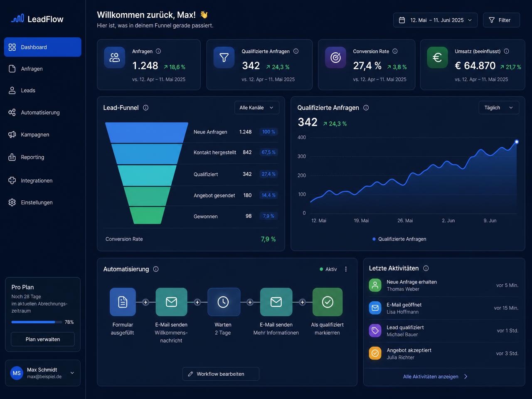Click the Qualifiziert segment of the funnel
Image resolution: width=532 pixels, height=399 pixels.
click(147, 175)
